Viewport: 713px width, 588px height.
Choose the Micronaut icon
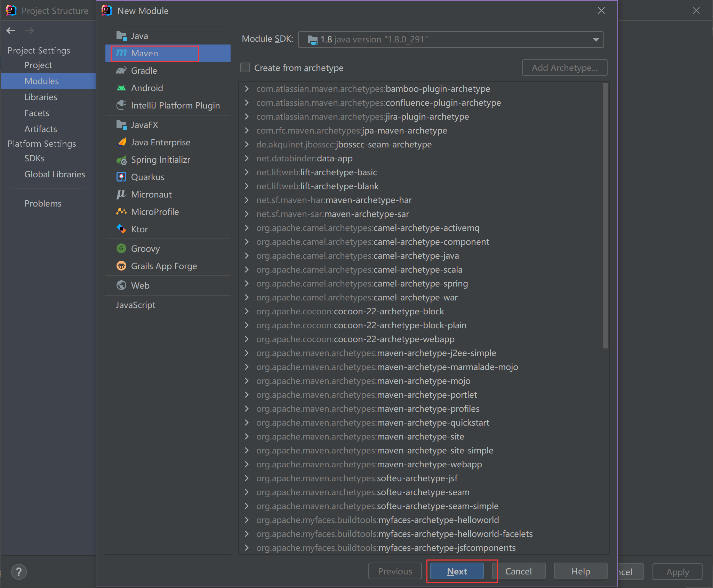tap(121, 194)
